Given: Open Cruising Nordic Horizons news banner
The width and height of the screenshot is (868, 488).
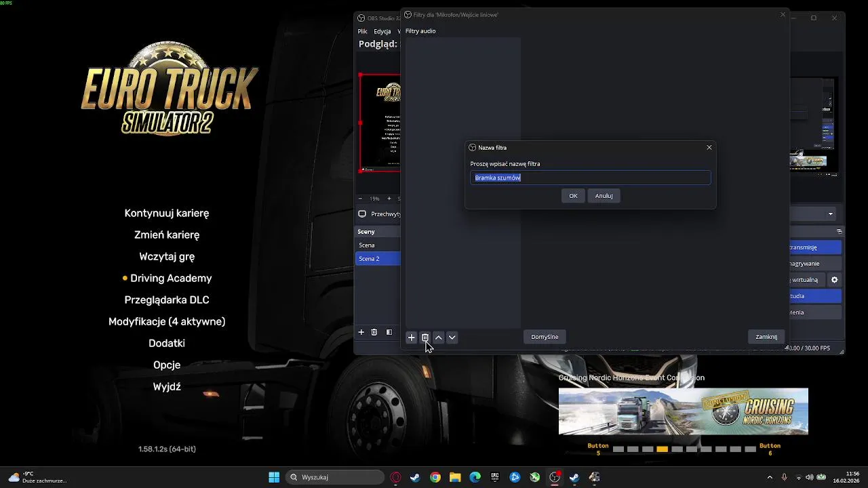Looking at the screenshot, I should tap(684, 411).
